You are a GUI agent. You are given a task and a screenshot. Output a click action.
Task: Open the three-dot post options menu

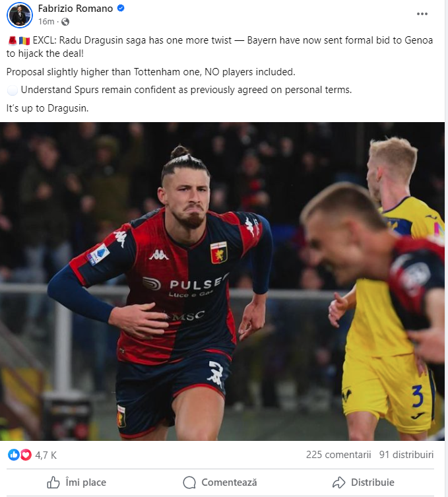click(x=422, y=14)
